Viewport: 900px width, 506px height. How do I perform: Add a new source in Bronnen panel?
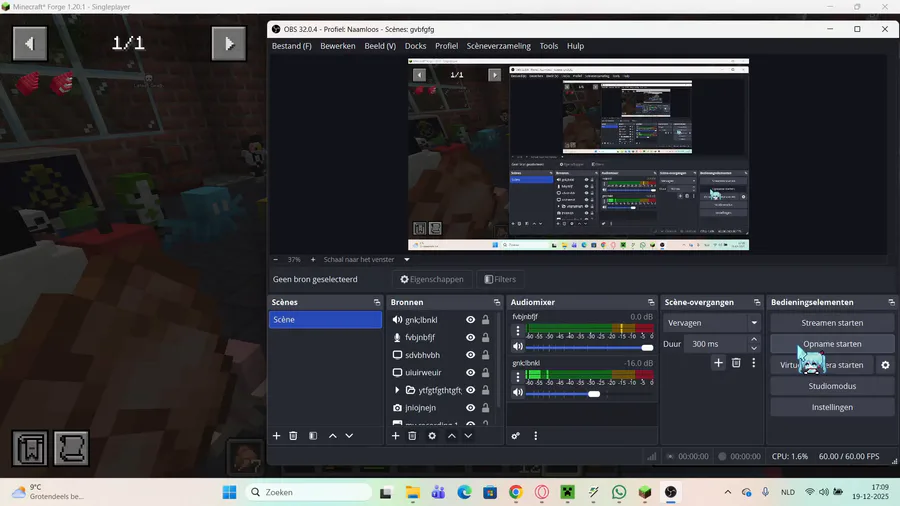point(395,436)
